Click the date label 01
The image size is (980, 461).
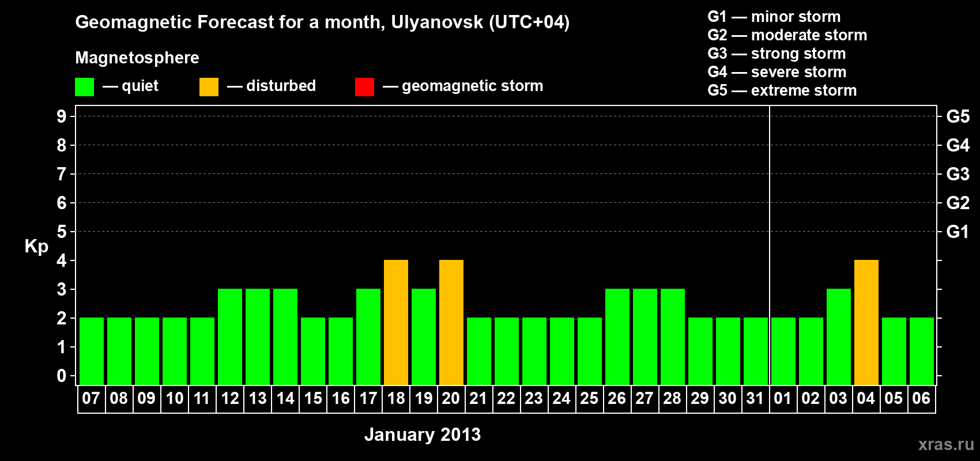click(x=783, y=398)
